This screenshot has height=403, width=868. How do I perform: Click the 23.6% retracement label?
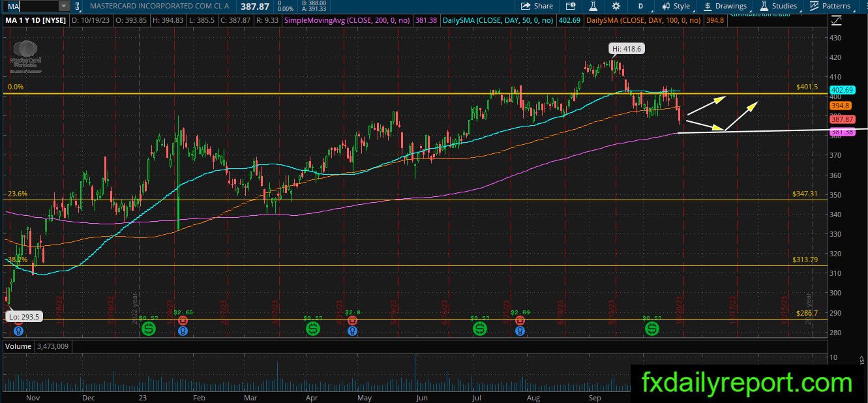tap(18, 194)
